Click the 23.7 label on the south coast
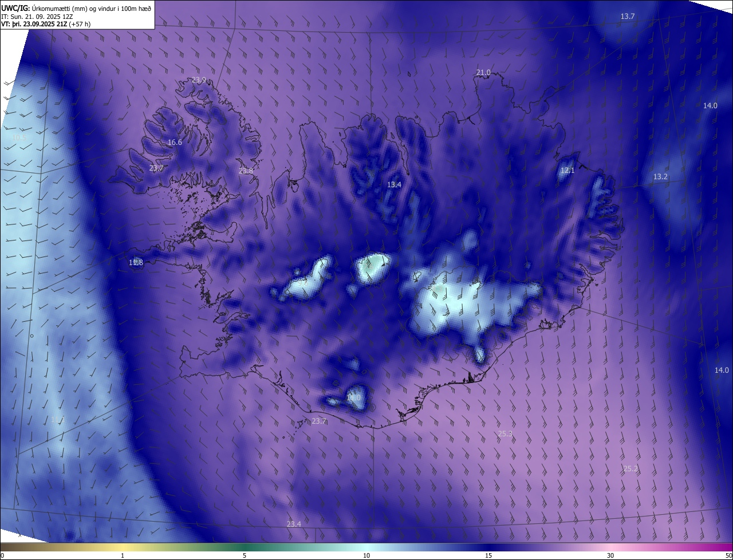The height and width of the screenshot is (560, 733). [x=319, y=421]
